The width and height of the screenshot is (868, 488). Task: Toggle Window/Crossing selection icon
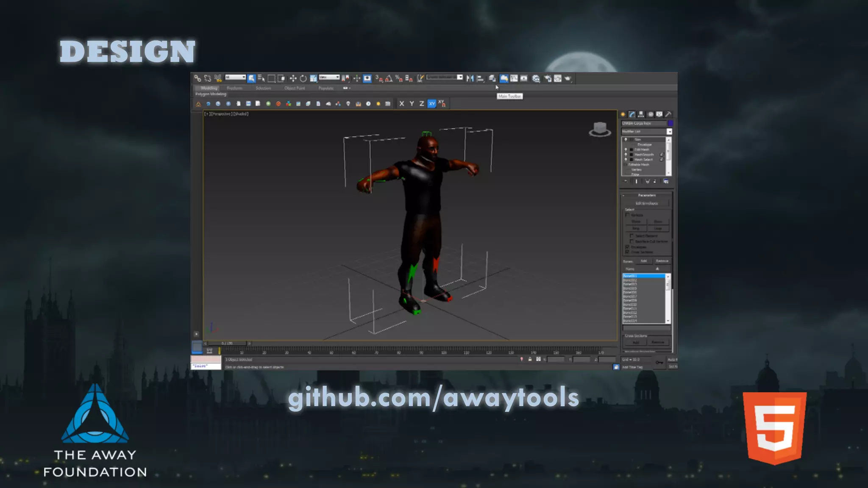point(281,78)
